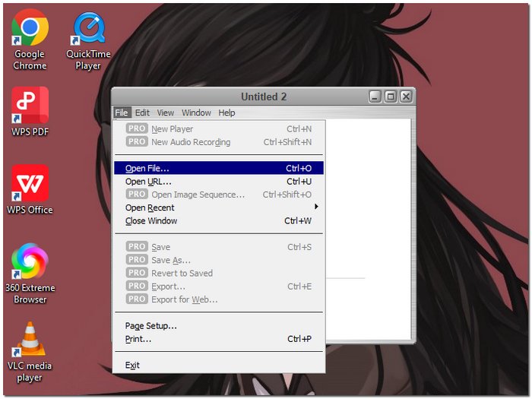Click the File menu
This screenshot has width=532, height=399.
122,112
